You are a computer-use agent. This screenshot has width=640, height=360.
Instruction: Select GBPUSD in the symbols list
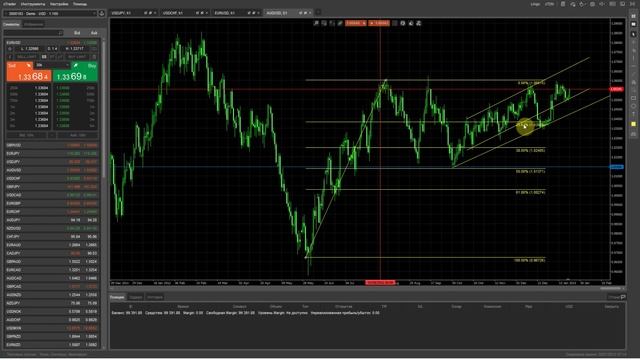pyautogui.click(x=52, y=145)
